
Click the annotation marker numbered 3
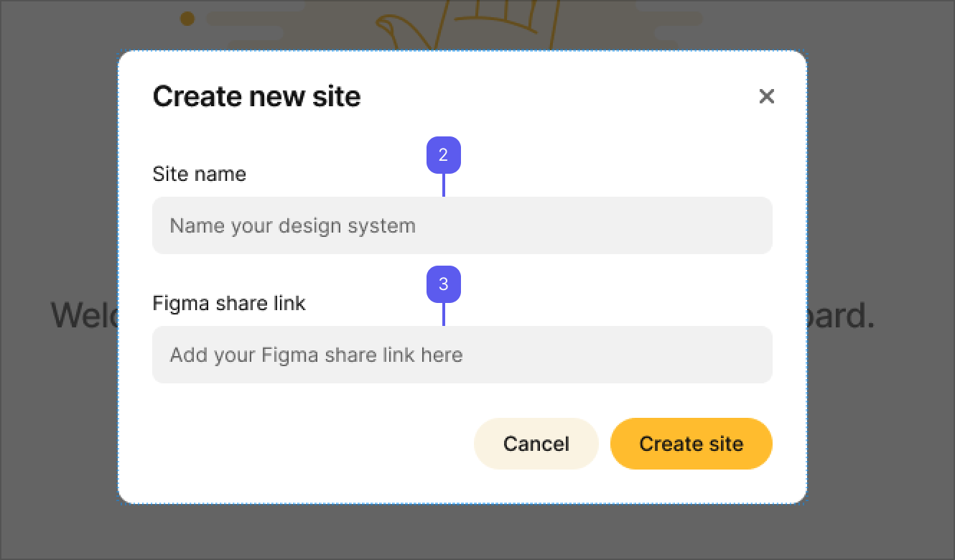(443, 284)
